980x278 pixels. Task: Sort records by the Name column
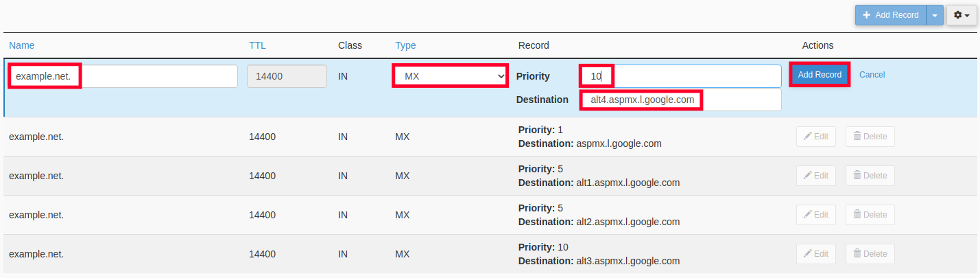coord(22,45)
